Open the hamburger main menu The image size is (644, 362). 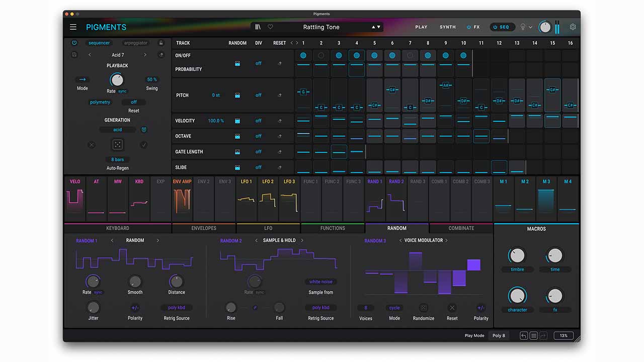point(73,27)
